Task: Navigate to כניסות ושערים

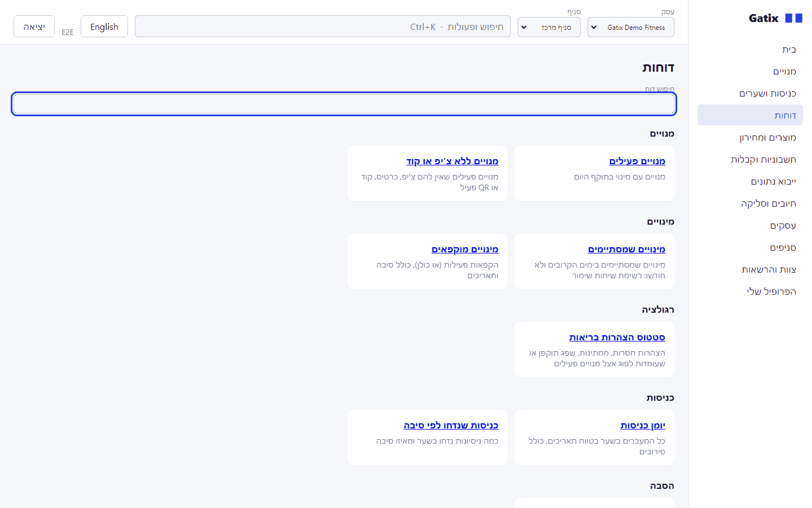Action: (x=750, y=94)
